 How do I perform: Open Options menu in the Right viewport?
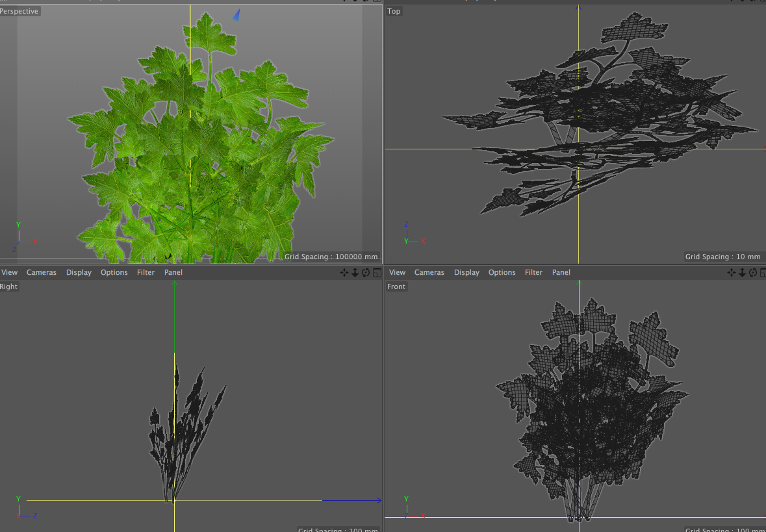coord(114,273)
